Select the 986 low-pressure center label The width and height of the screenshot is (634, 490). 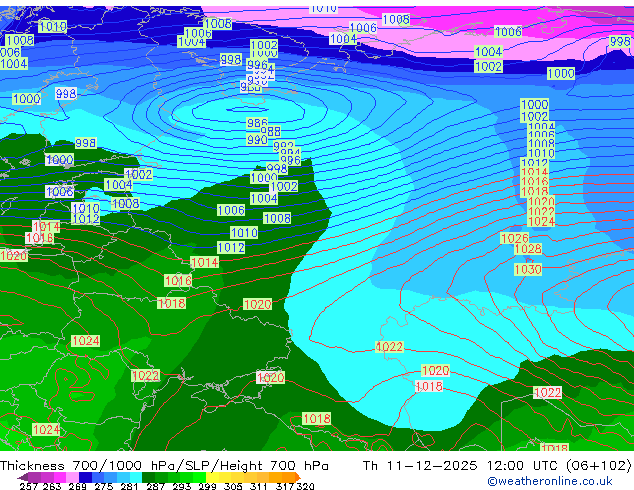(x=257, y=123)
